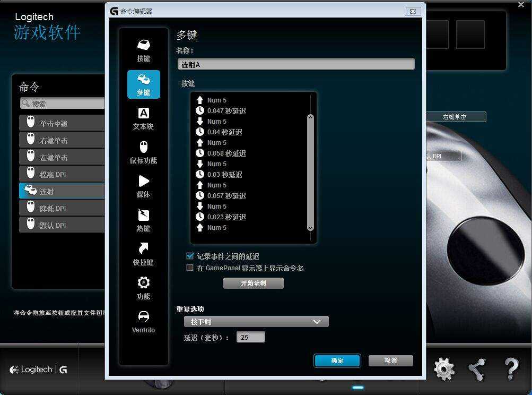
Task: Click the 延迟（毫秒） delay field showing 25
Action: pos(251,337)
